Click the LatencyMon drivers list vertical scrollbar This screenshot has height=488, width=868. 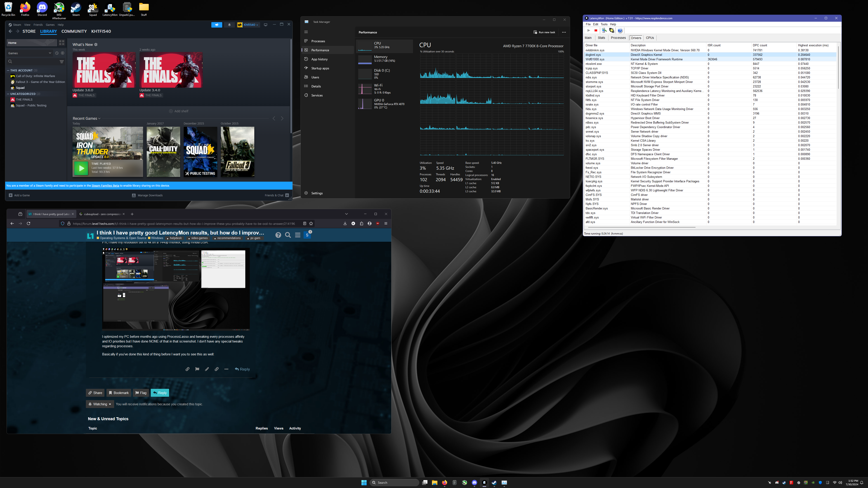[838, 67]
